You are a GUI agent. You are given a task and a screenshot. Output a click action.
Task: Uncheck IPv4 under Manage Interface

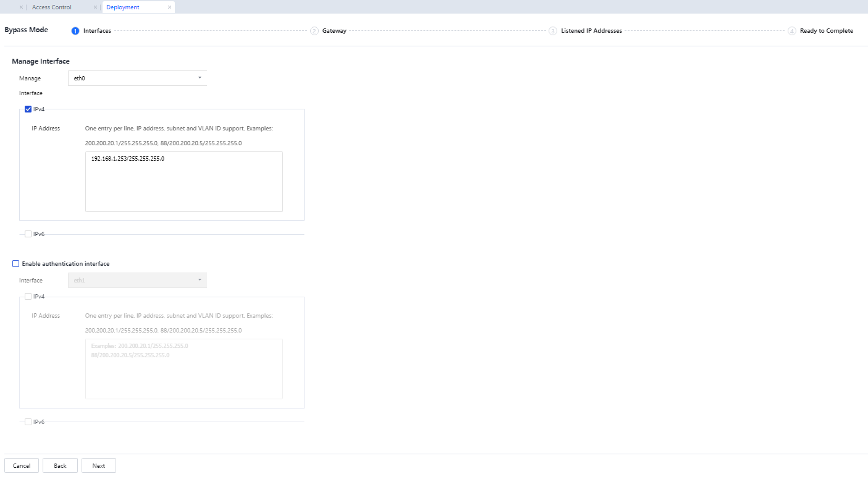pyautogui.click(x=28, y=109)
